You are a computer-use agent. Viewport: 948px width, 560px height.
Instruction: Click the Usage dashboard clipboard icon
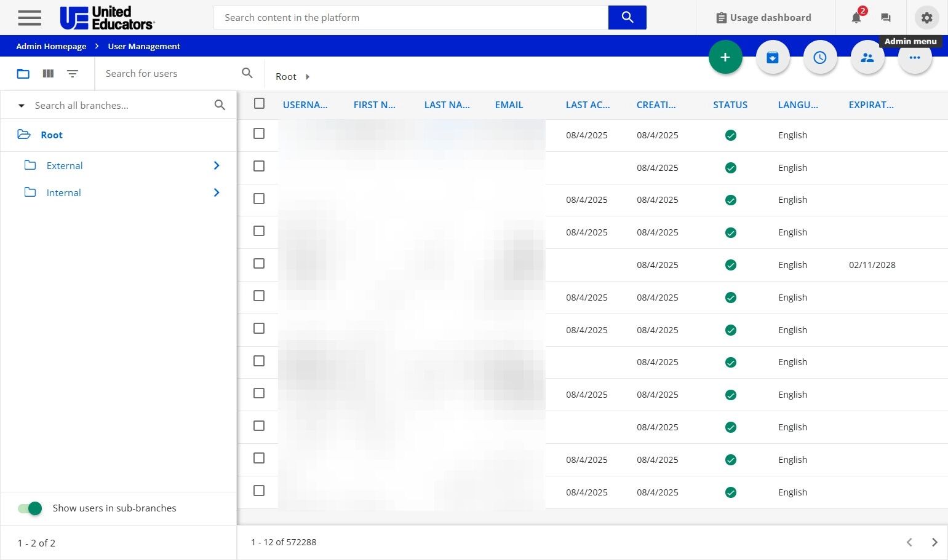tap(721, 18)
